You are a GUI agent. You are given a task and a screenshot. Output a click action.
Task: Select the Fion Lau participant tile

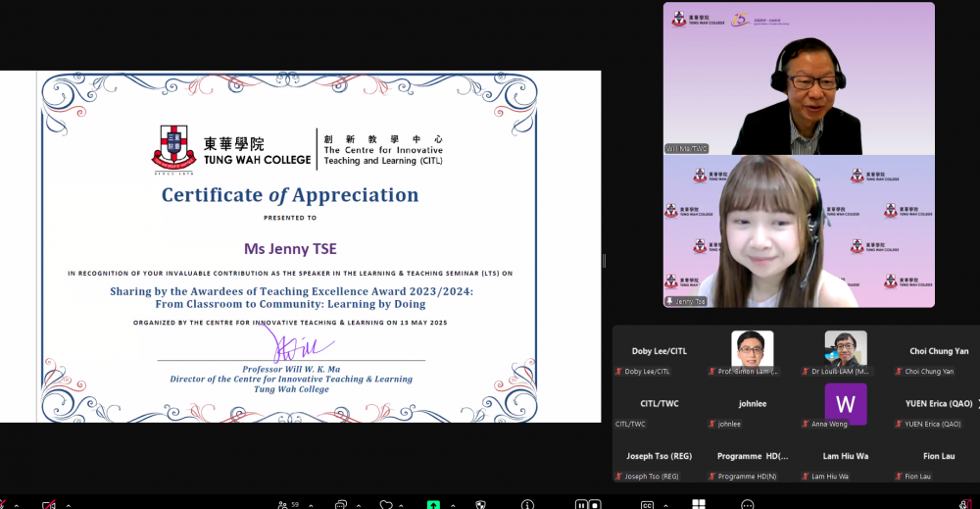click(x=939, y=457)
